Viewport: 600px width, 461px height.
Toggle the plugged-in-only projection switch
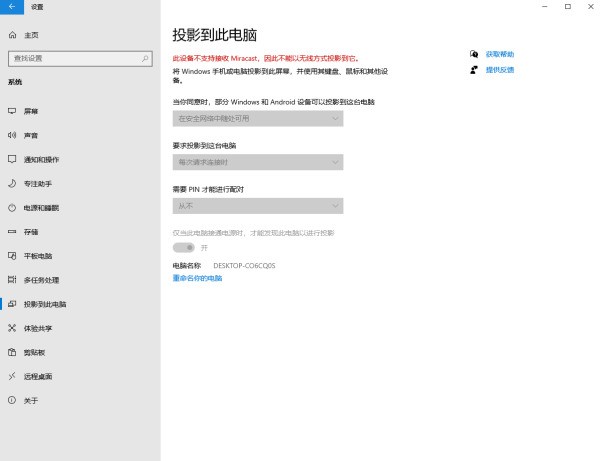pyautogui.click(x=184, y=248)
